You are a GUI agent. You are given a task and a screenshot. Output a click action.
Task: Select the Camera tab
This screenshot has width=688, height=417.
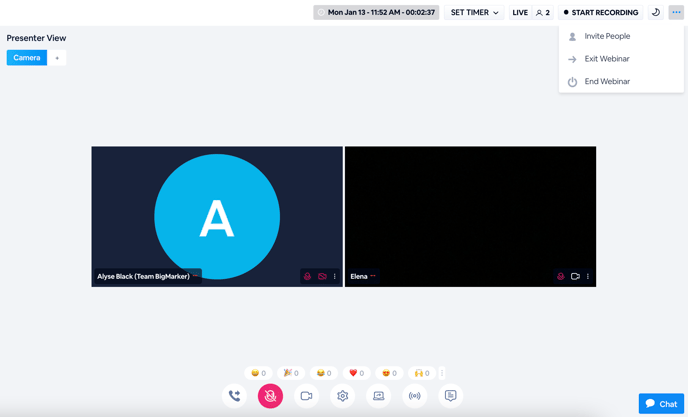coord(27,58)
